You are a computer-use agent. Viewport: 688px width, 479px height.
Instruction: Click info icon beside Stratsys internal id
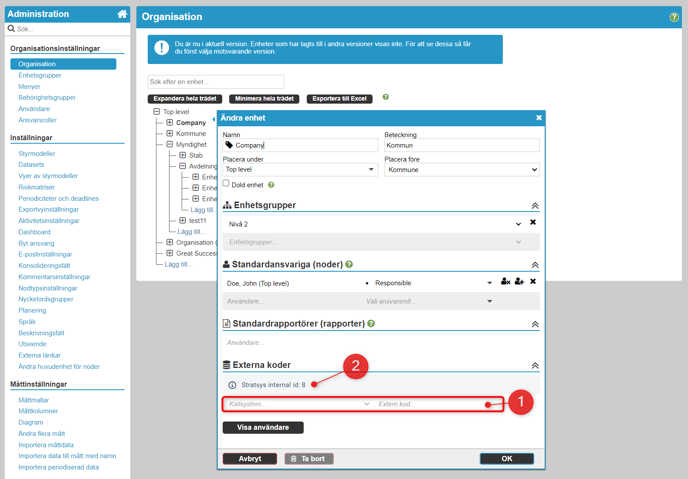pyautogui.click(x=232, y=385)
